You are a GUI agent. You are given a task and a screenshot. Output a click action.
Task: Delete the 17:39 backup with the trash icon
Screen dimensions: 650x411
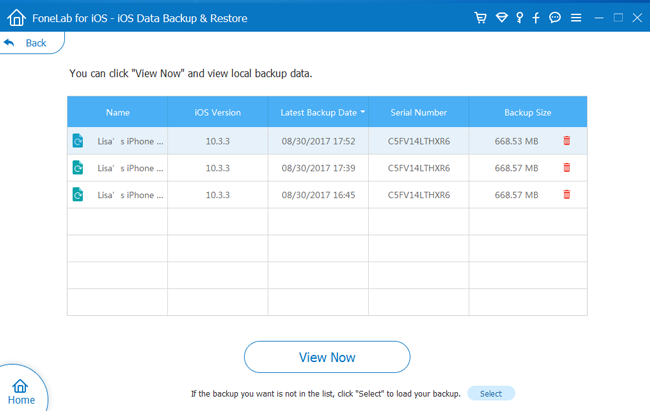pyautogui.click(x=567, y=168)
